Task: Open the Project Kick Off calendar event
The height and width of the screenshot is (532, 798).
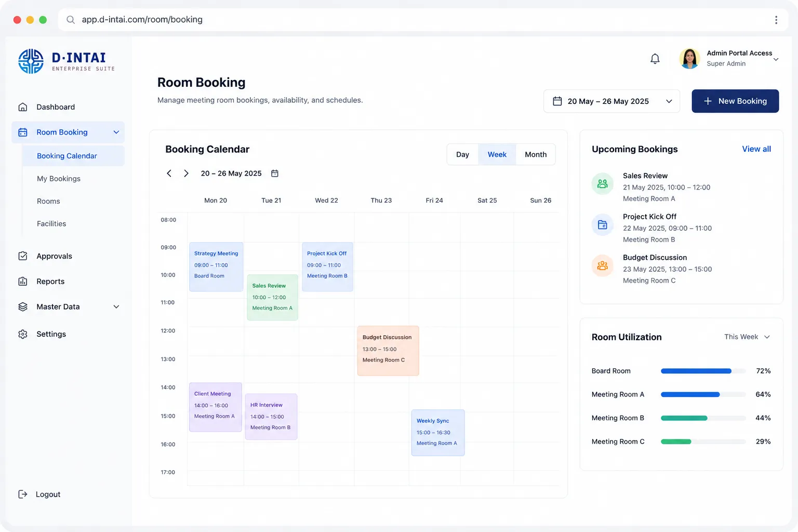Action: coord(327,267)
